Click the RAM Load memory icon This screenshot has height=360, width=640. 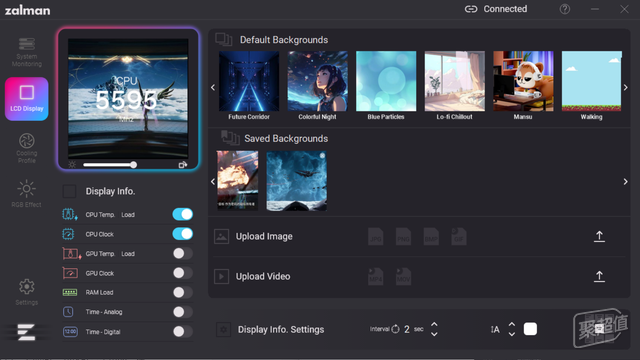point(70,292)
